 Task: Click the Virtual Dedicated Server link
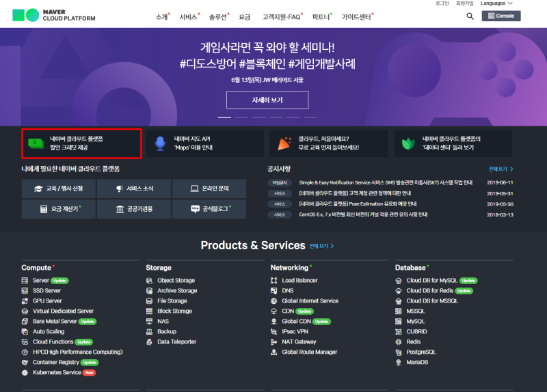63,311
